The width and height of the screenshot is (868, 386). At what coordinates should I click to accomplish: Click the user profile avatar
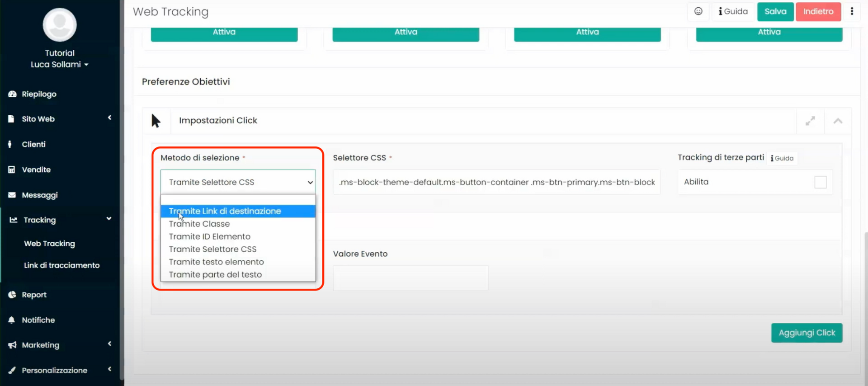pos(60,25)
